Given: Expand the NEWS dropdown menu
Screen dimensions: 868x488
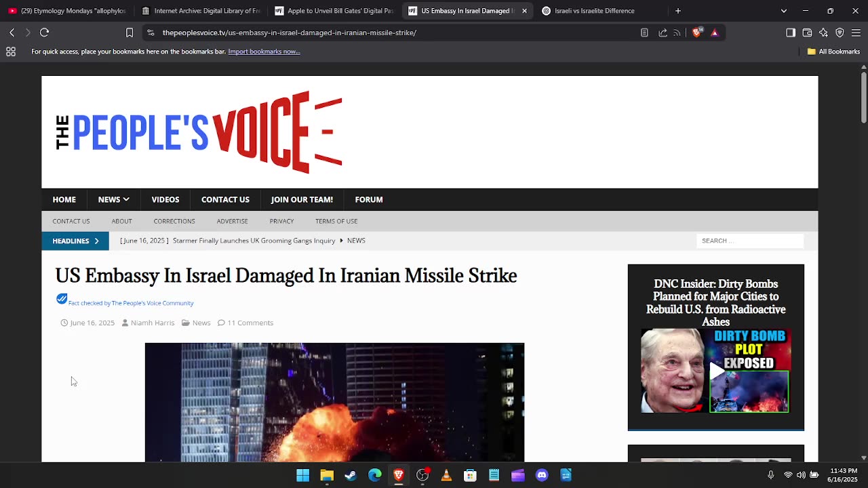Looking at the screenshot, I should [113, 199].
